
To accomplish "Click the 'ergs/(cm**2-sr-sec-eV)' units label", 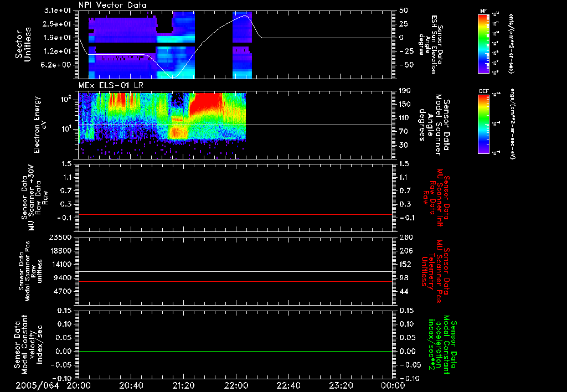I will [512, 124].
